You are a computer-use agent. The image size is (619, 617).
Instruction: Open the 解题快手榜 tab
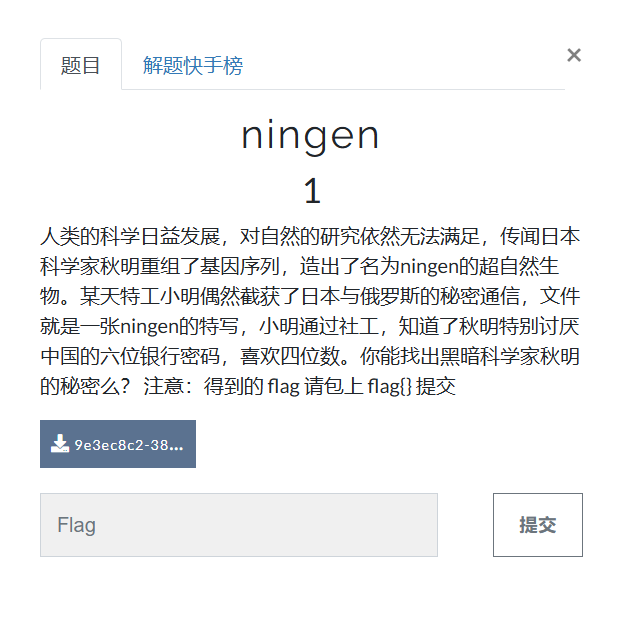pyautogui.click(x=193, y=65)
